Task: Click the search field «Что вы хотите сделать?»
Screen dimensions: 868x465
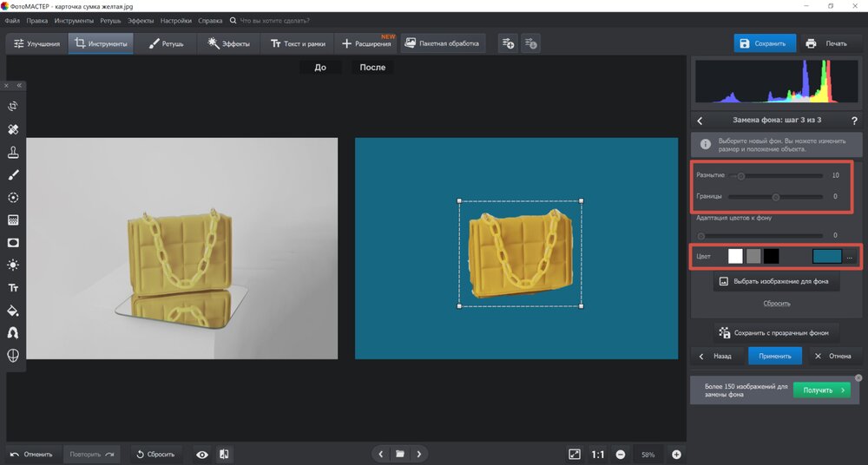Action: click(275, 20)
